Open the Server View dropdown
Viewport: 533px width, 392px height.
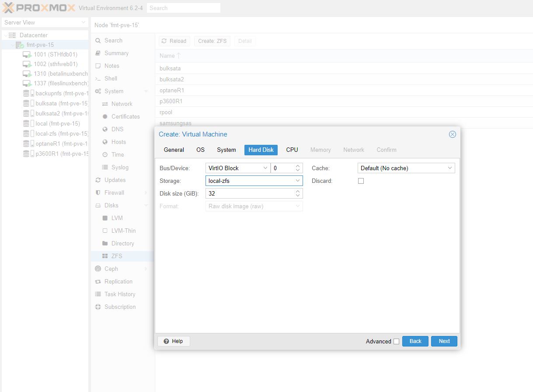(x=45, y=22)
